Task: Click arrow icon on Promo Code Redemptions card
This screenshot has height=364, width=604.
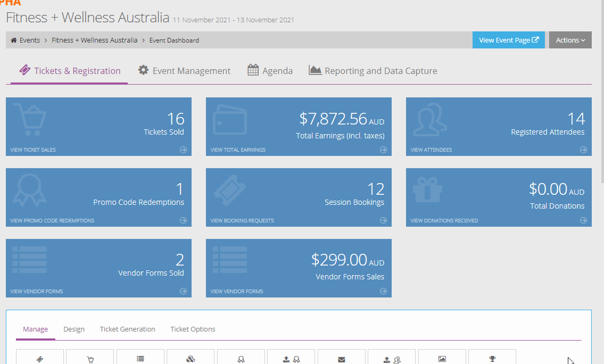Action: (x=184, y=220)
